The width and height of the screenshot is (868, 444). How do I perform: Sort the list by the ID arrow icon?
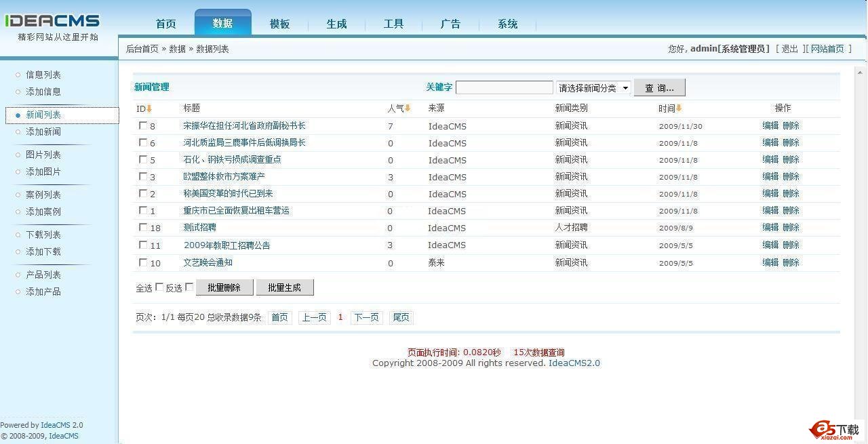tap(149, 108)
